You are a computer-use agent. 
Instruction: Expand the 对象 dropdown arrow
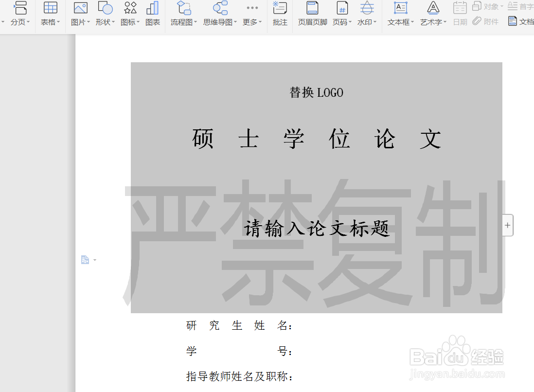tap(501, 6)
